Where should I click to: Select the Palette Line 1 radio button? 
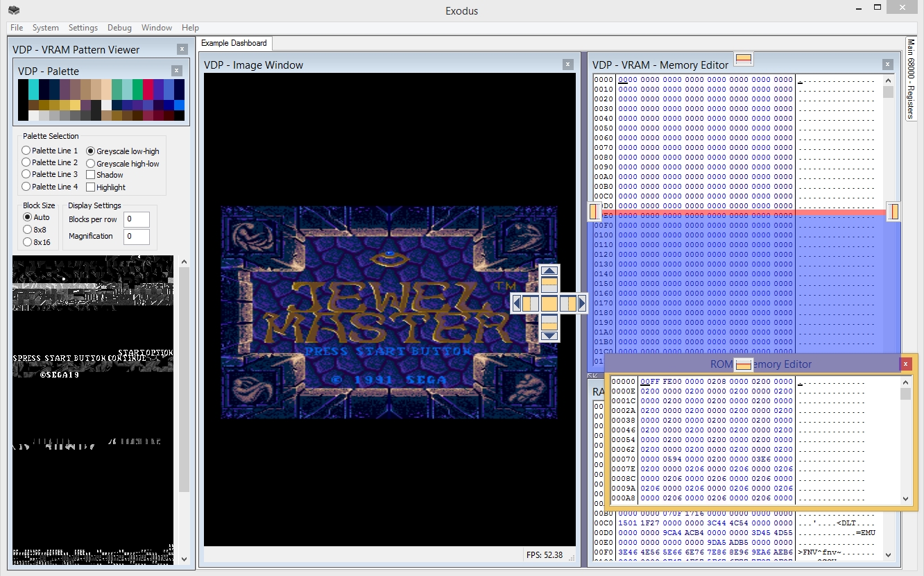pos(26,151)
